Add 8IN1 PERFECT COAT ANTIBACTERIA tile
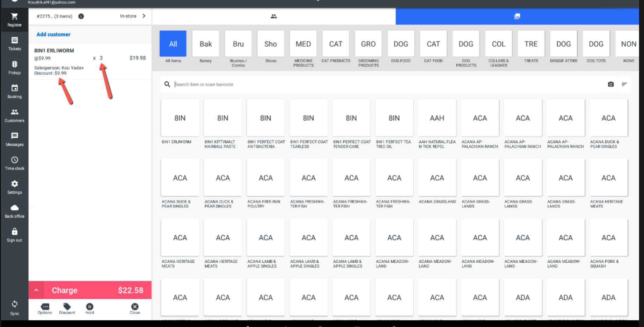644x327 pixels. coord(265,118)
